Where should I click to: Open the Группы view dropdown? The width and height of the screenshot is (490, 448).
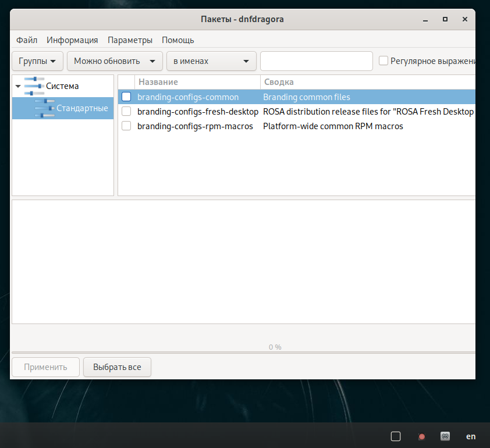pos(37,61)
